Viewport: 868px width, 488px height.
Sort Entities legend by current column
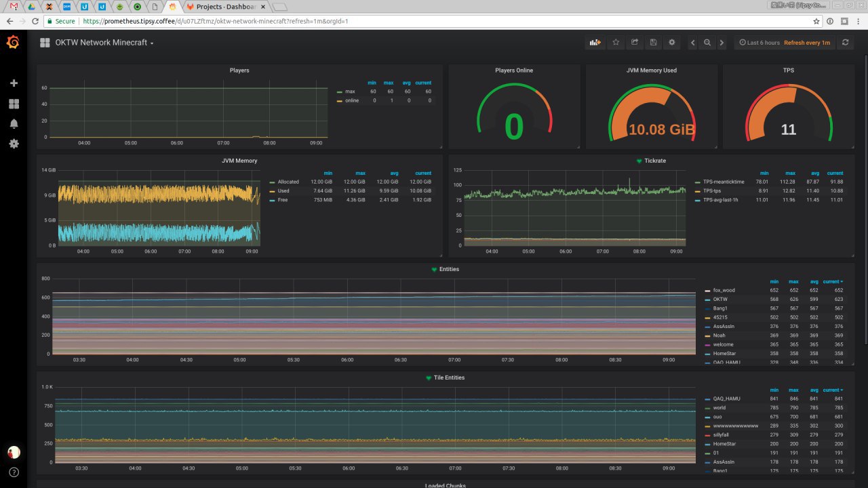(x=833, y=281)
